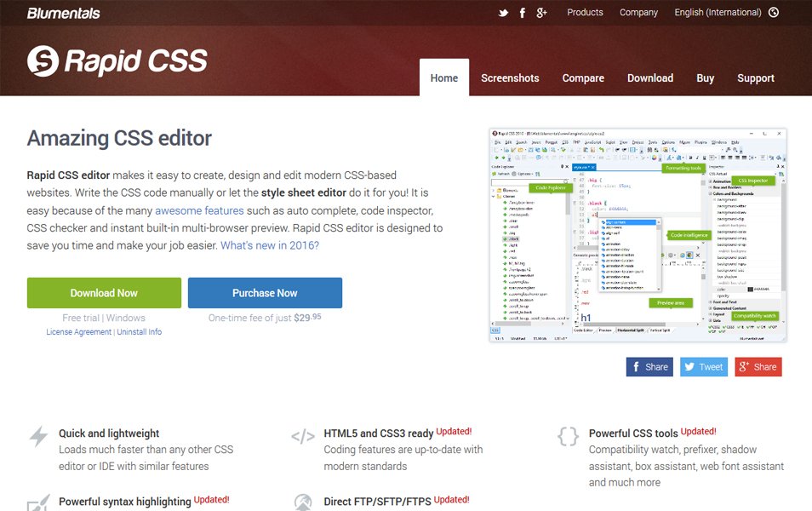The width and height of the screenshot is (812, 511).
Task: Click the One-time fee of just $29.95 text
Action: 265,317
